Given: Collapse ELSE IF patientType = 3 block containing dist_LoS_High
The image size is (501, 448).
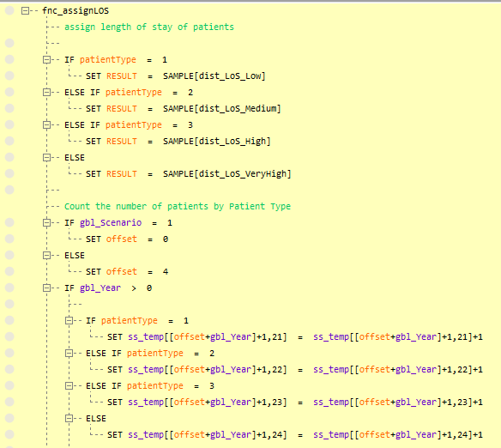Looking at the screenshot, I should pos(46,125).
